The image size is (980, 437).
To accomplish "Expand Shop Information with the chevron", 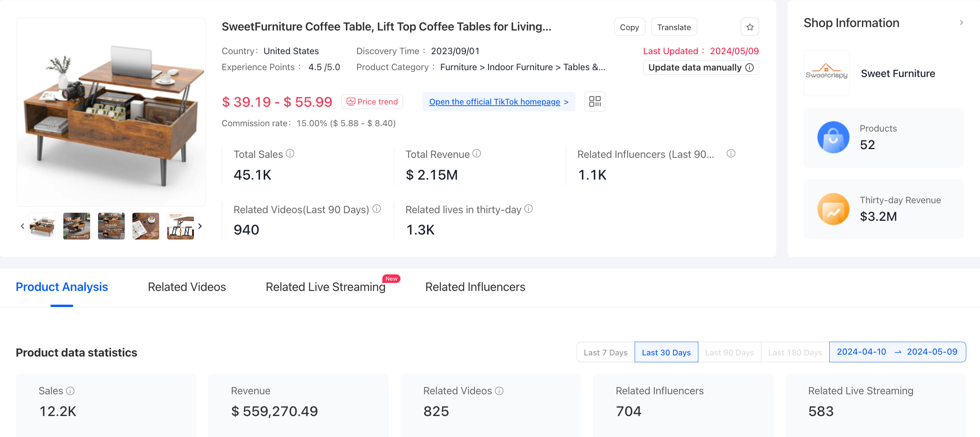I will click(961, 23).
